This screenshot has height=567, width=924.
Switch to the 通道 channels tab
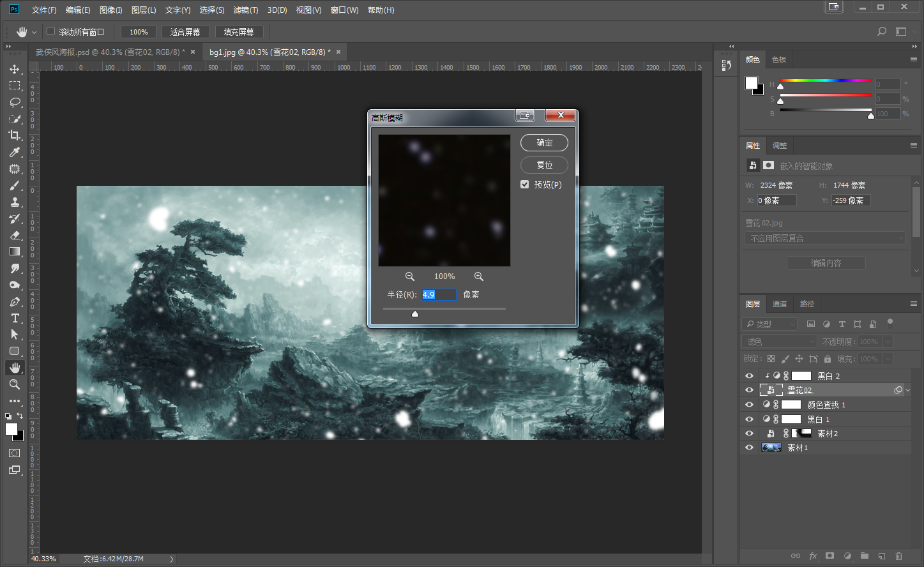tap(780, 304)
